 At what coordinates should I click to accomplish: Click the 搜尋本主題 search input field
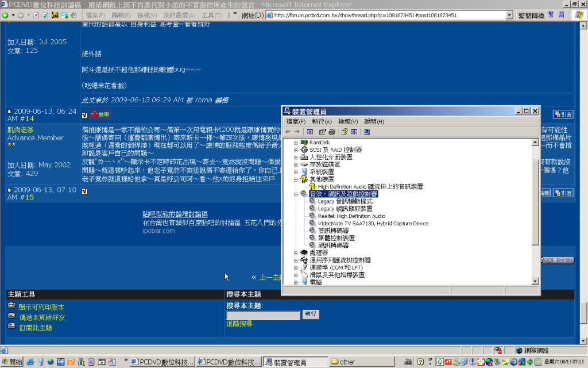pyautogui.click(x=263, y=315)
